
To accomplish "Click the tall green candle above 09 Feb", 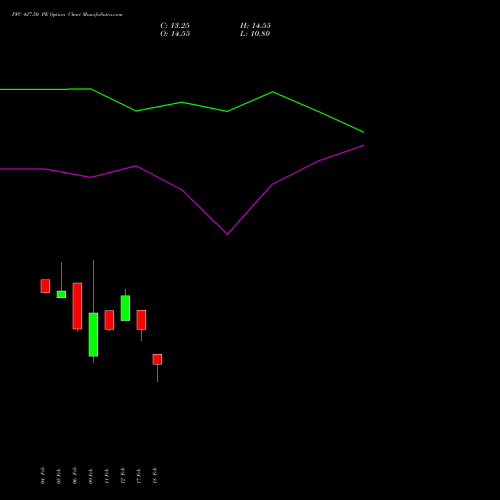I will pyautogui.click(x=93, y=335).
